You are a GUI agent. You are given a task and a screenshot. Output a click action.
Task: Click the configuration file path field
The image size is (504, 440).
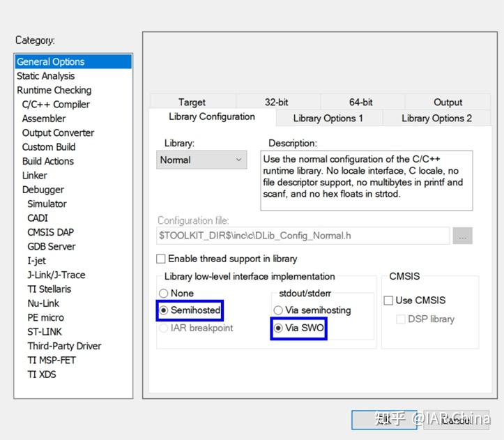pyautogui.click(x=303, y=236)
